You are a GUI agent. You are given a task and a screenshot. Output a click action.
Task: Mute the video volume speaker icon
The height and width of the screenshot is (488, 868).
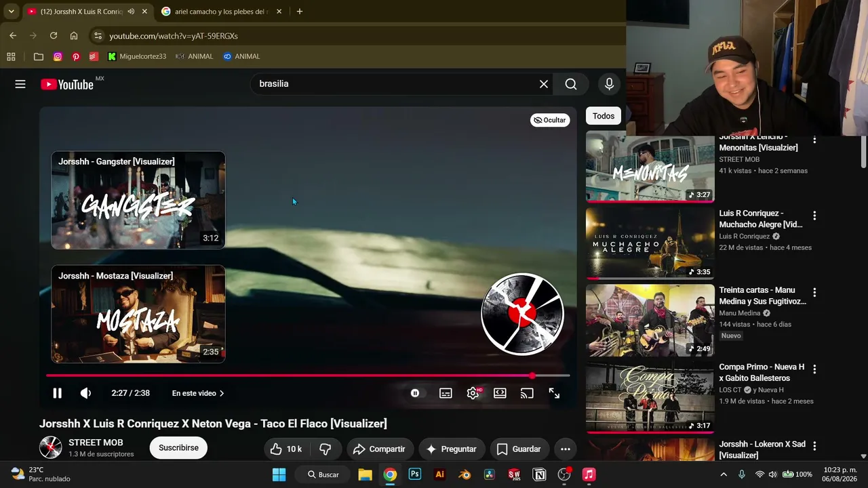click(x=85, y=393)
